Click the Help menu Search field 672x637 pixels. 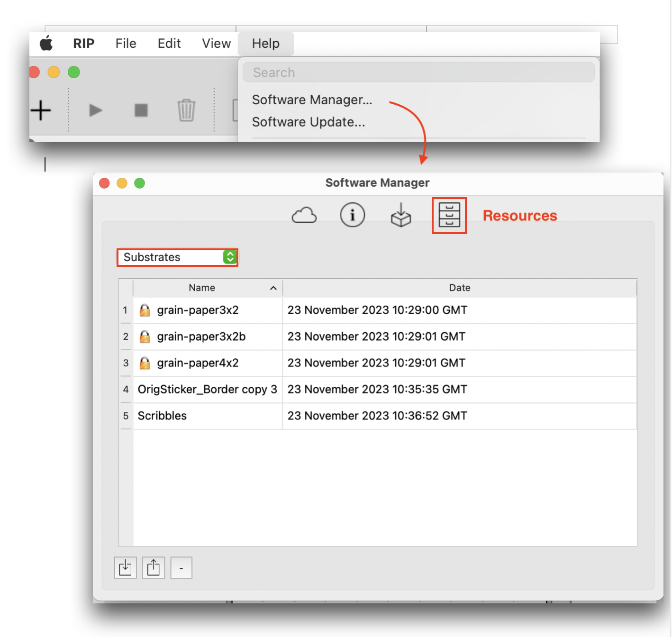[418, 73]
